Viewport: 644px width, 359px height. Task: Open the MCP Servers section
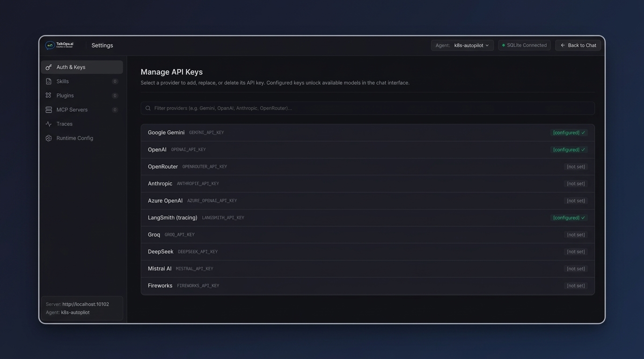(82, 110)
